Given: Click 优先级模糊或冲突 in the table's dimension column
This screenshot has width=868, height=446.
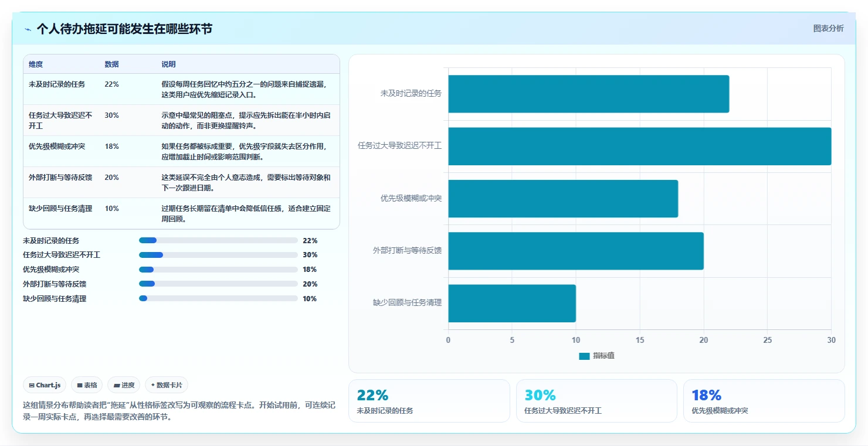Looking at the screenshot, I should tap(57, 147).
